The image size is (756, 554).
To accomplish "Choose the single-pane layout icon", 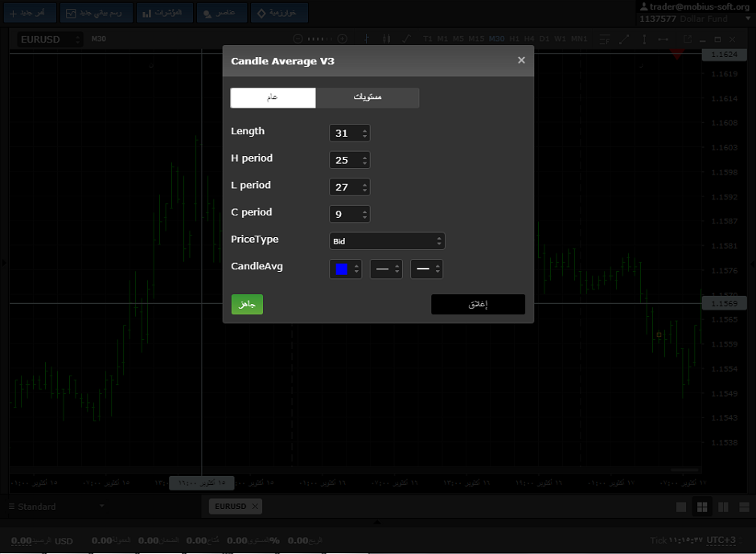I will pyautogui.click(x=681, y=507).
